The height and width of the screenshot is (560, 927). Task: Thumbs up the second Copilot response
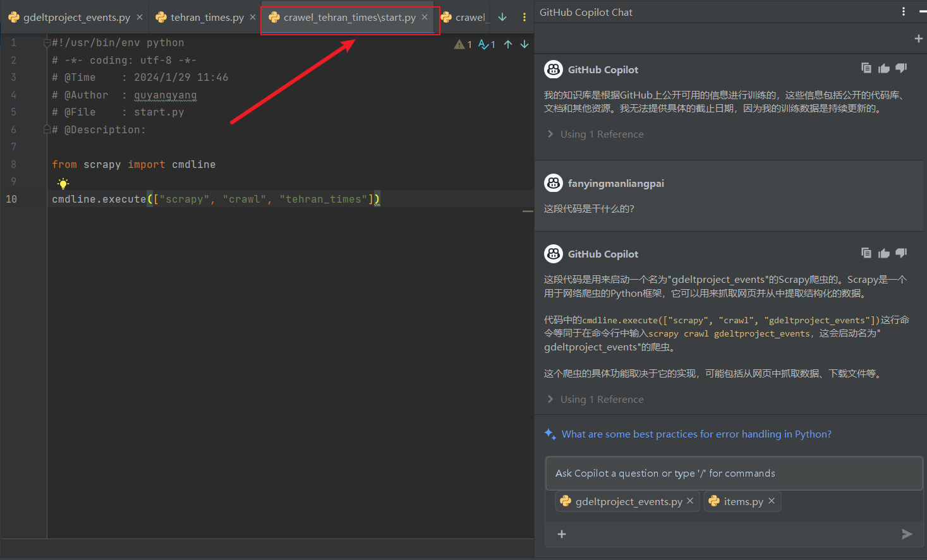[x=884, y=253]
